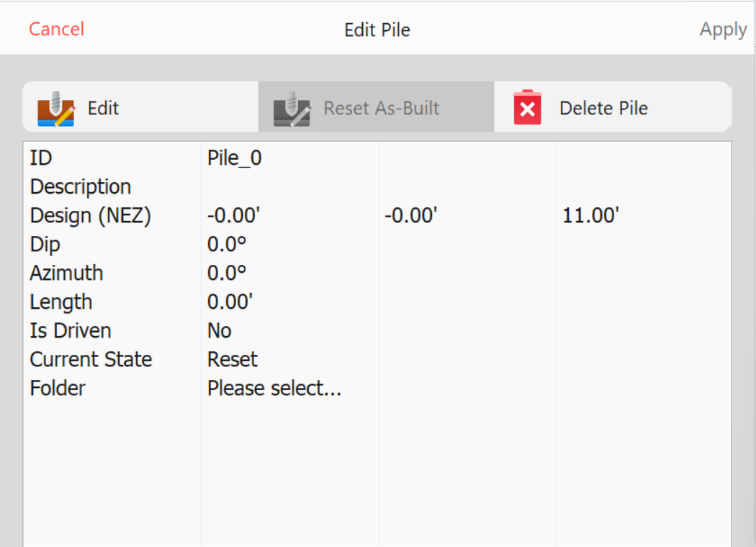Select the Design northing -0.00' value

pos(233,215)
